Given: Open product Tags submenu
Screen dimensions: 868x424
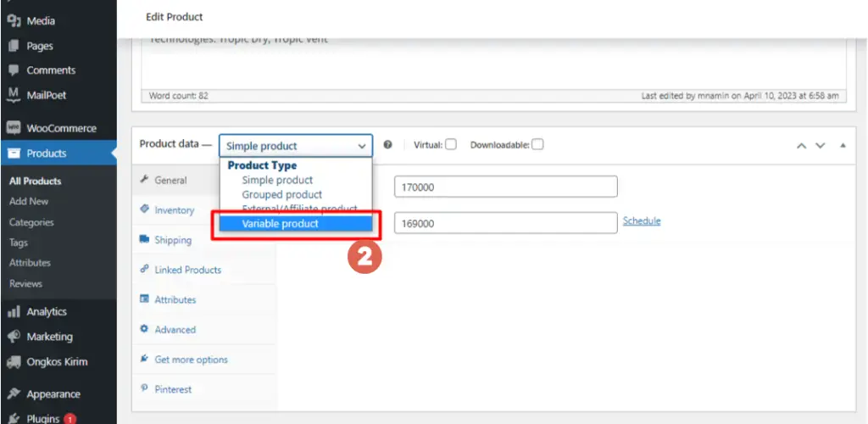Looking at the screenshot, I should click(x=19, y=243).
